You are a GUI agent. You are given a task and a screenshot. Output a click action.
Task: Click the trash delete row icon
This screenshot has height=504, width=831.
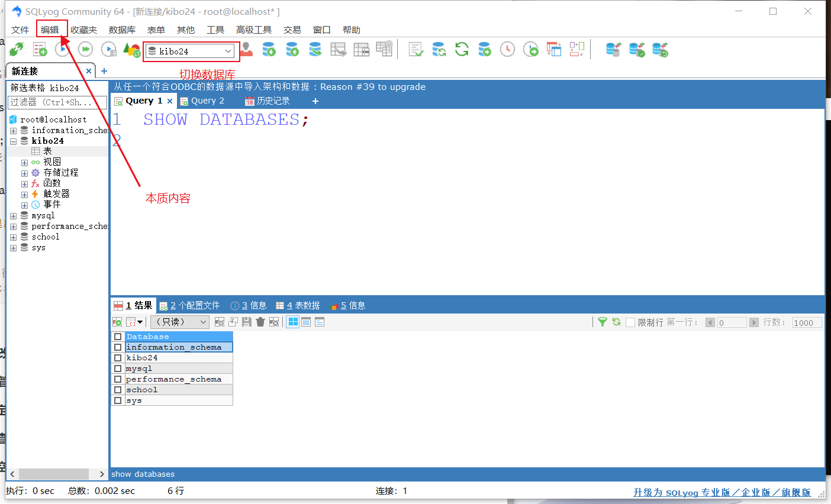[x=260, y=322]
